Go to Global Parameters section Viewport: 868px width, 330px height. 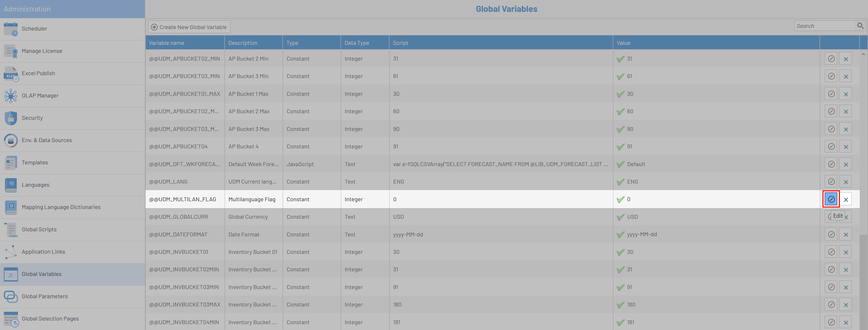click(x=45, y=296)
